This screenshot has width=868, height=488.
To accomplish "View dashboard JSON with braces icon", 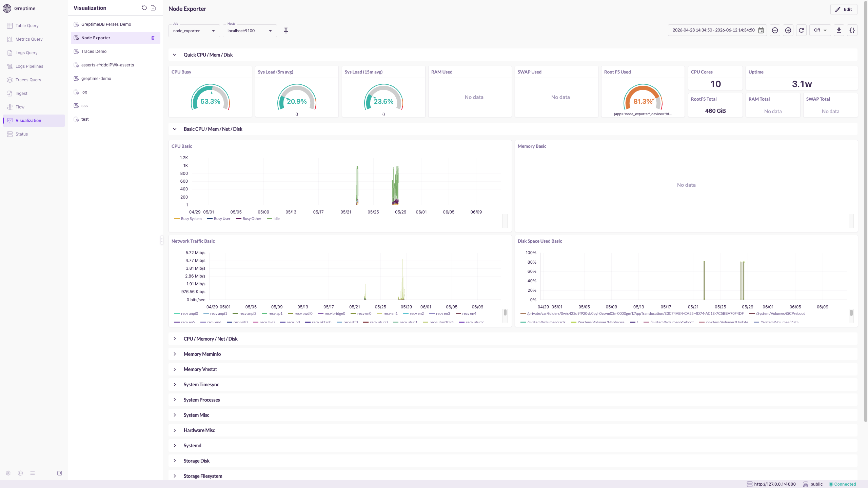I will click(x=852, y=30).
